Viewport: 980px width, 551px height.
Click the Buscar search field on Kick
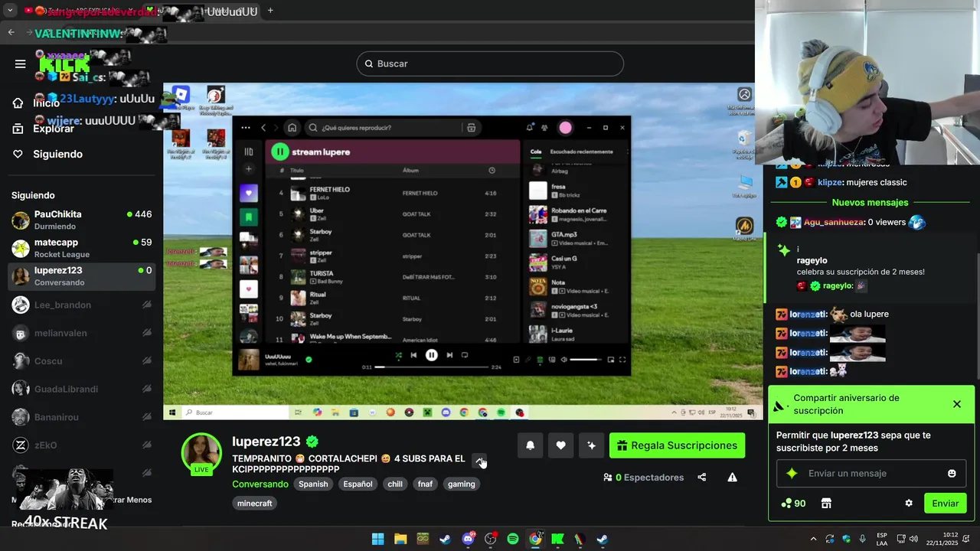pyautogui.click(x=490, y=64)
